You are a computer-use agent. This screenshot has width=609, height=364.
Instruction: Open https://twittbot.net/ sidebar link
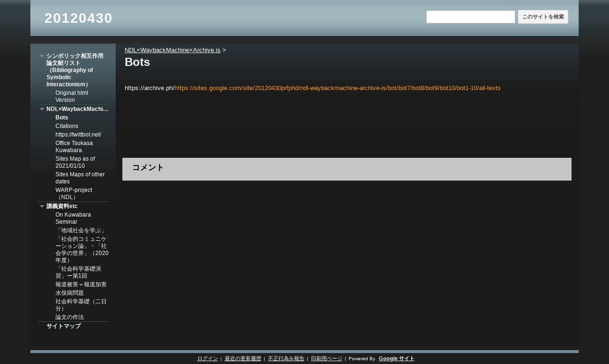(x=78, y=135)
